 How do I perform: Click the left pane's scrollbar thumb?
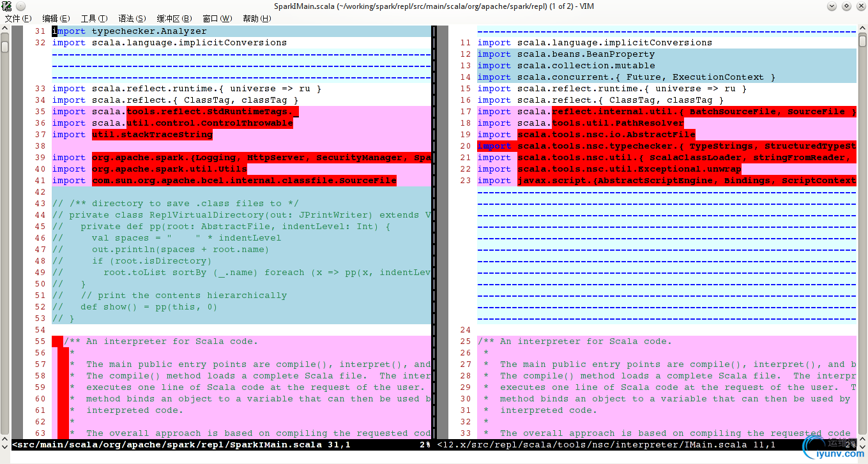(x=5, y=47)
